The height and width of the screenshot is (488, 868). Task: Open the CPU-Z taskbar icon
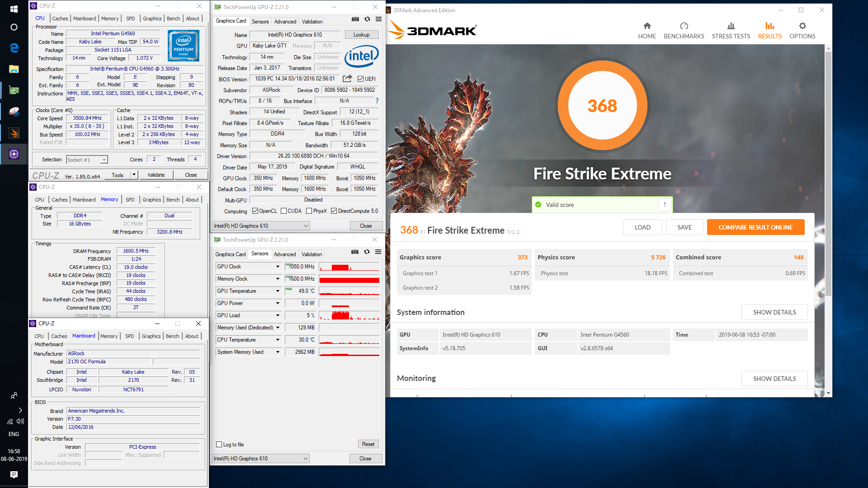tap(14, 154)
